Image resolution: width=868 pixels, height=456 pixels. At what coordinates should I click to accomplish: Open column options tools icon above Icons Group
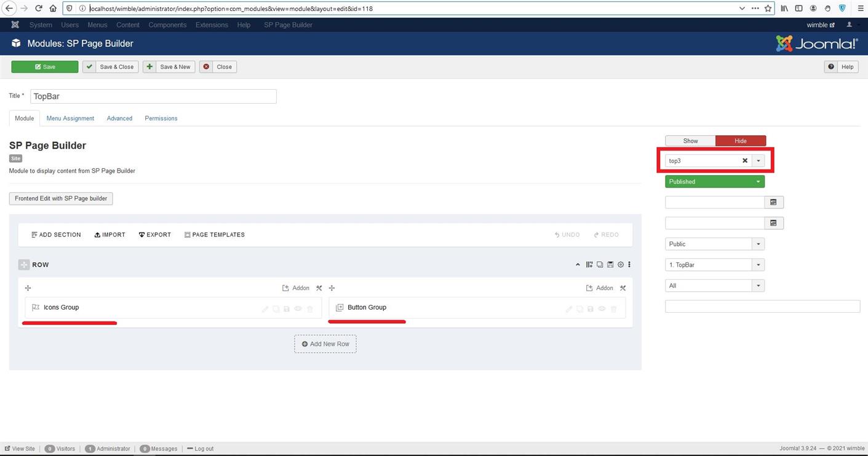click(319, 288)
